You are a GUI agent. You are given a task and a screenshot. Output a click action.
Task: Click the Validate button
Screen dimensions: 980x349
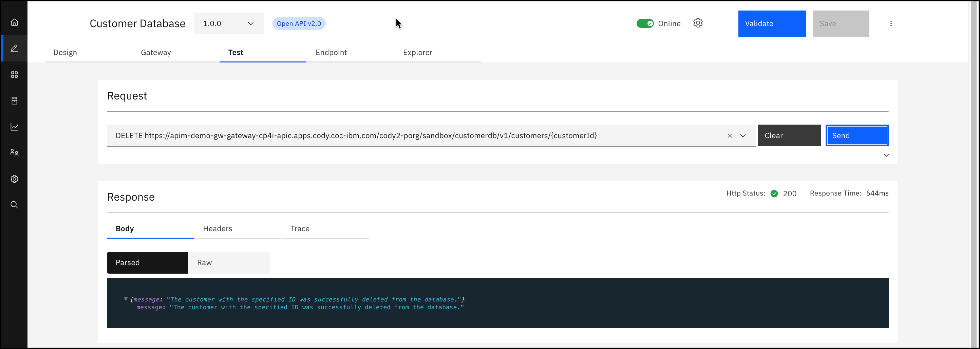tap(772, 23)
